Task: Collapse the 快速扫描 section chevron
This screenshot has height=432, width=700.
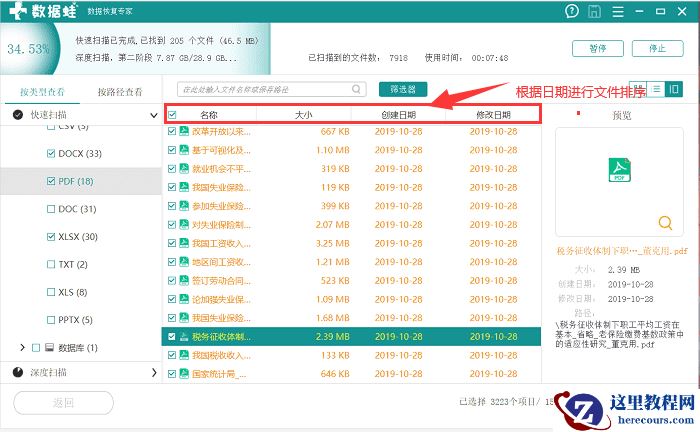Action: (154, 115)
